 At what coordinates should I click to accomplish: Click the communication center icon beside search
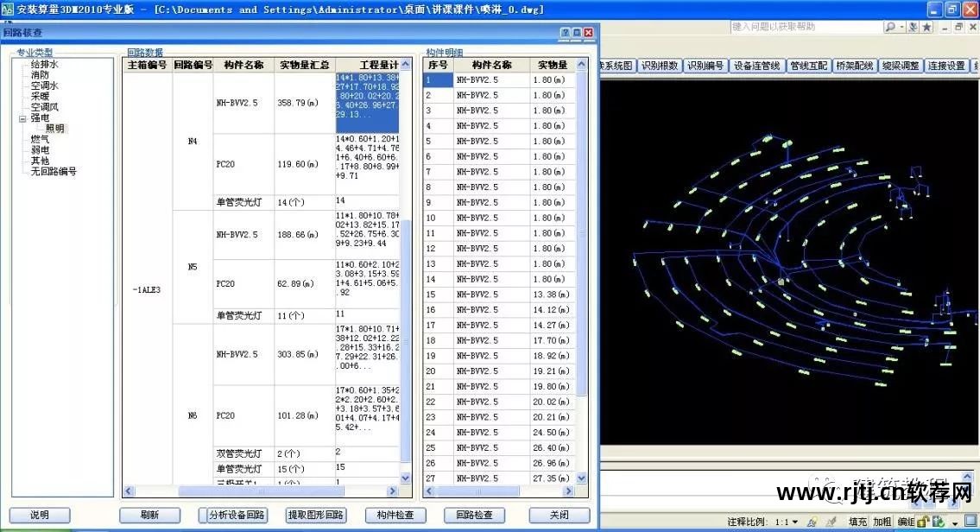913,28
